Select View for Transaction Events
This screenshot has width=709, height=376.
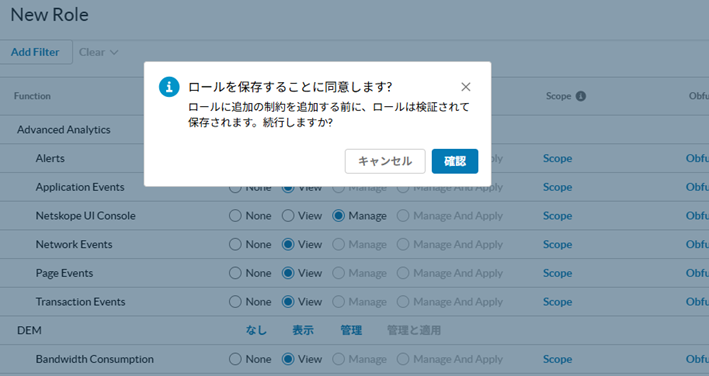[288, 302]
